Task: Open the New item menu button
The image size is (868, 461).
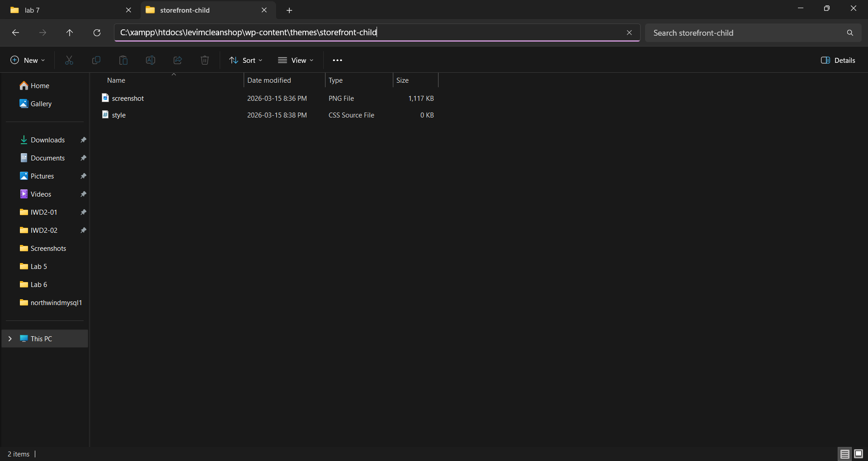Action: [x=28, y=60]
